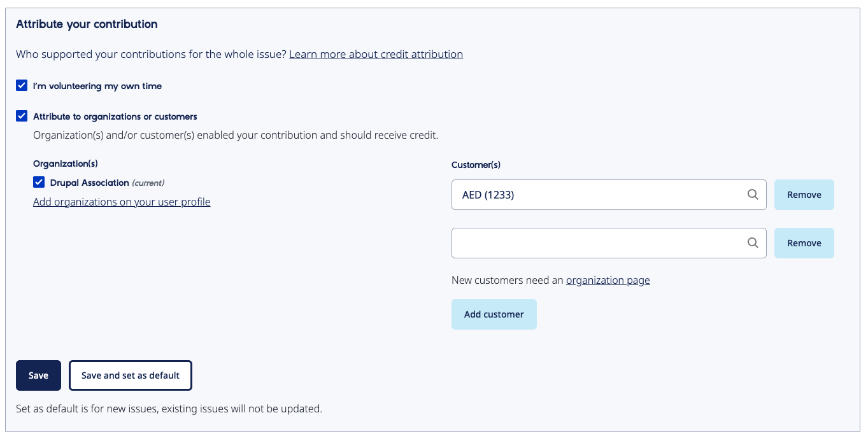The image size is (868, 441).
Task: Click the "I'm volunteering my own time" label text
Action: point(97,86)
